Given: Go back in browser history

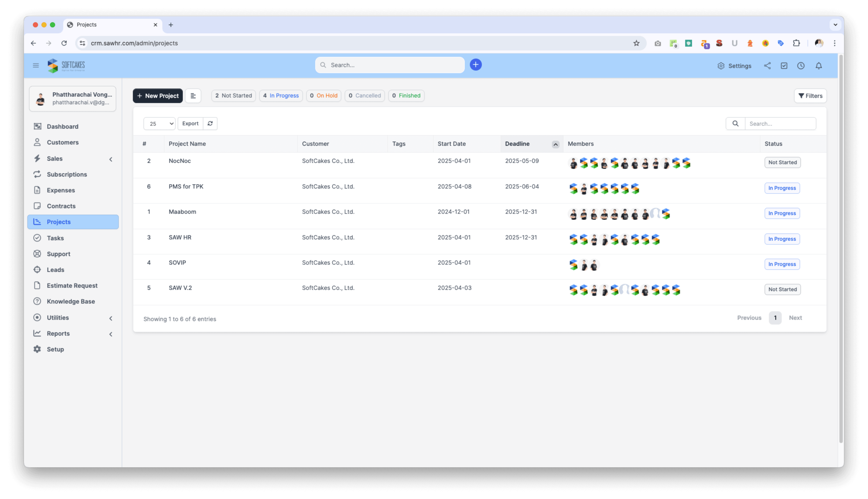Looking at the screenshot, I should tap(33, 43).
